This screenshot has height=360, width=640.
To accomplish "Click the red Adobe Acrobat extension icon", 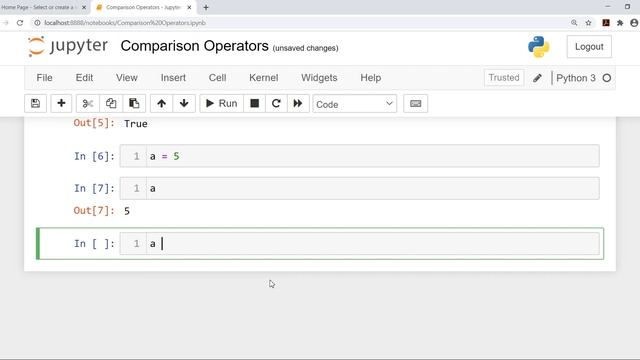I will (x=606, y=23).
